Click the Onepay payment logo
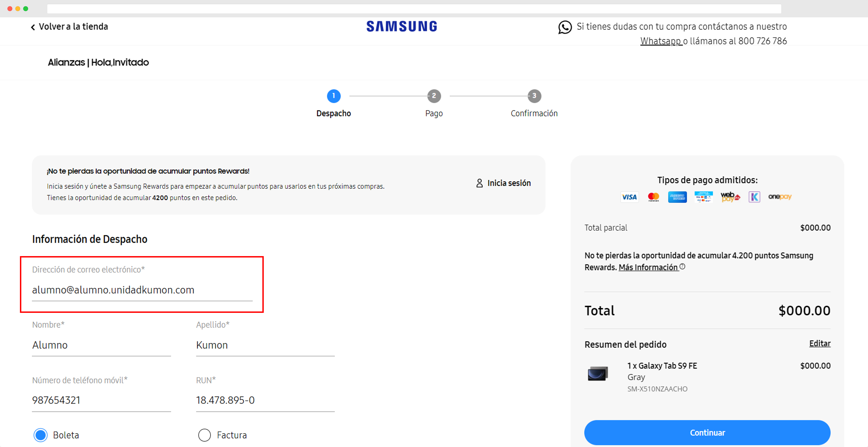This screenshot has width=868, height=447. click(x=780, y=197)
